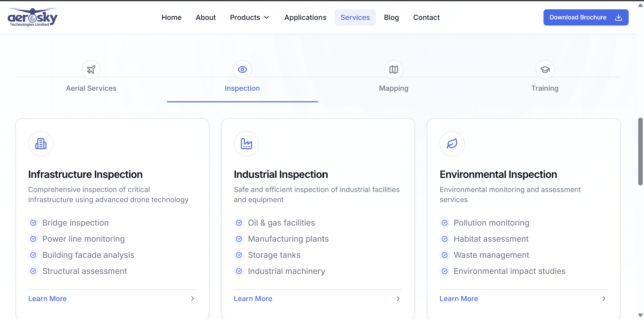644x319 pixels.
Task: Click the Download Brochure button
Action: 586,17
